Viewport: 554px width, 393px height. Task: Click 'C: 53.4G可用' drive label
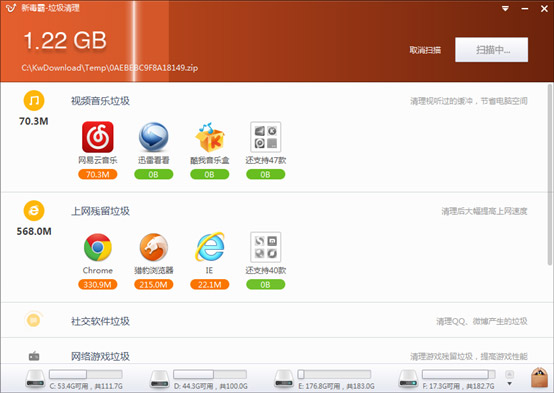pos(86,386)
